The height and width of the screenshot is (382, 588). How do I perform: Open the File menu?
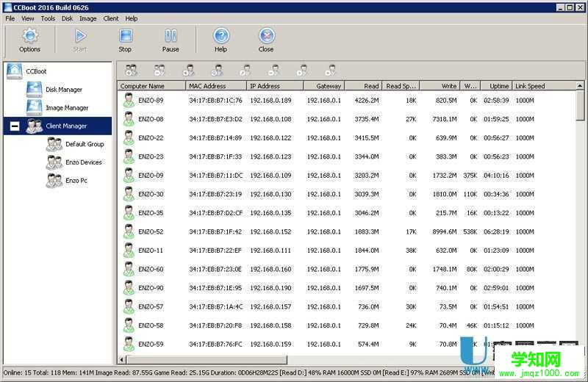[10, 18]
